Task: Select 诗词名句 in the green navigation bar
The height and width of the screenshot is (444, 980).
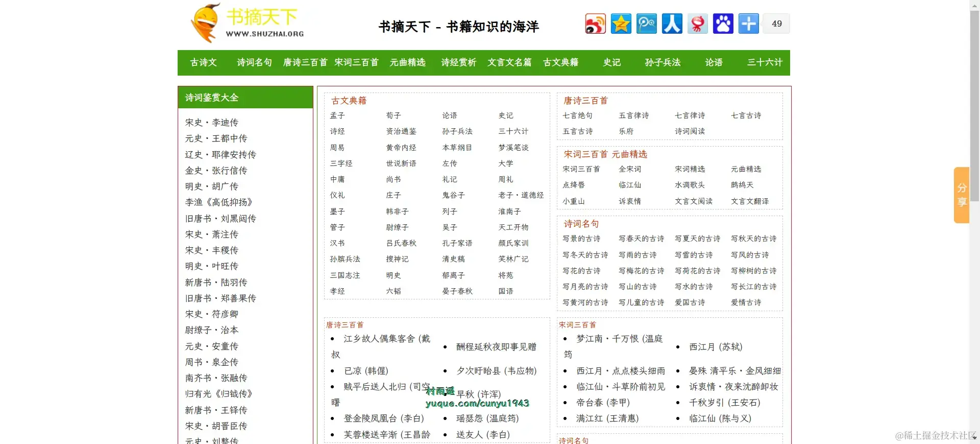Action: tap(254, 62)
